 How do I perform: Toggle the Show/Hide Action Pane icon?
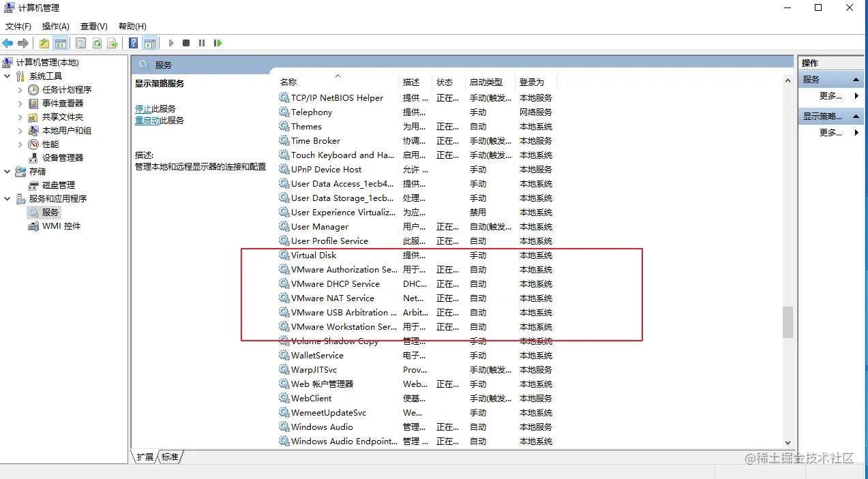click(150, 43)
